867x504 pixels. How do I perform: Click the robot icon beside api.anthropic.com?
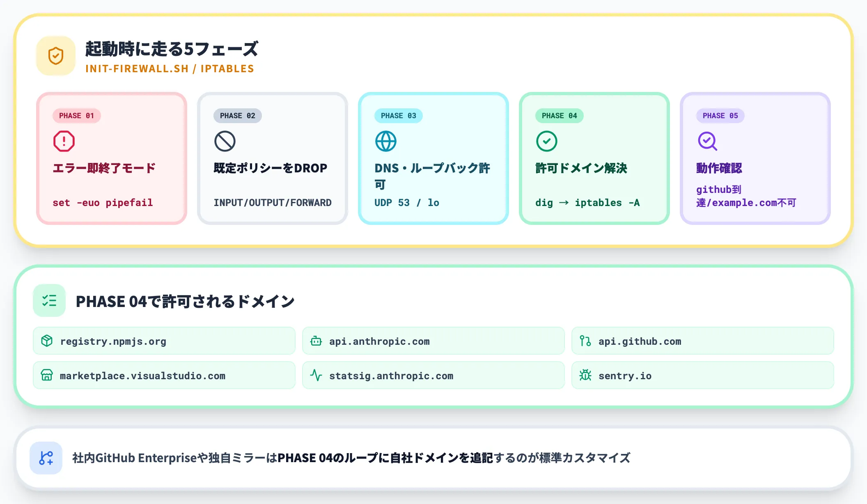pos(316,341)
